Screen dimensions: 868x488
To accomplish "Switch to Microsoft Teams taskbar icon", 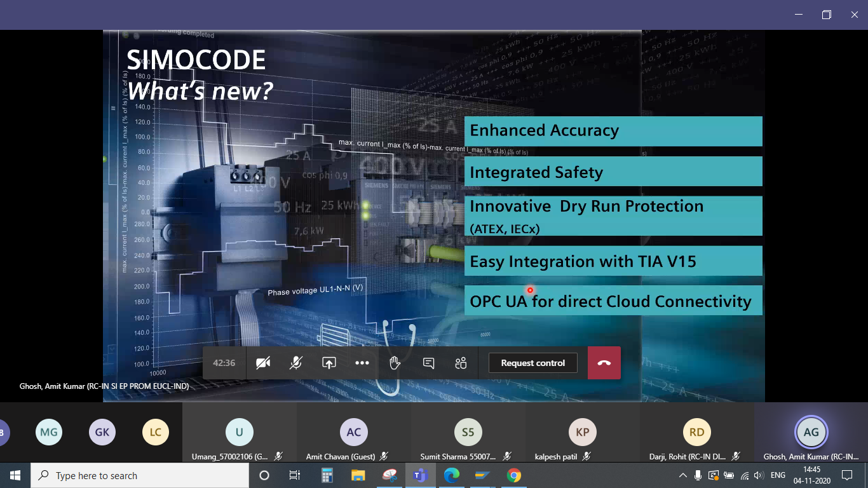I will coord(420,475).
